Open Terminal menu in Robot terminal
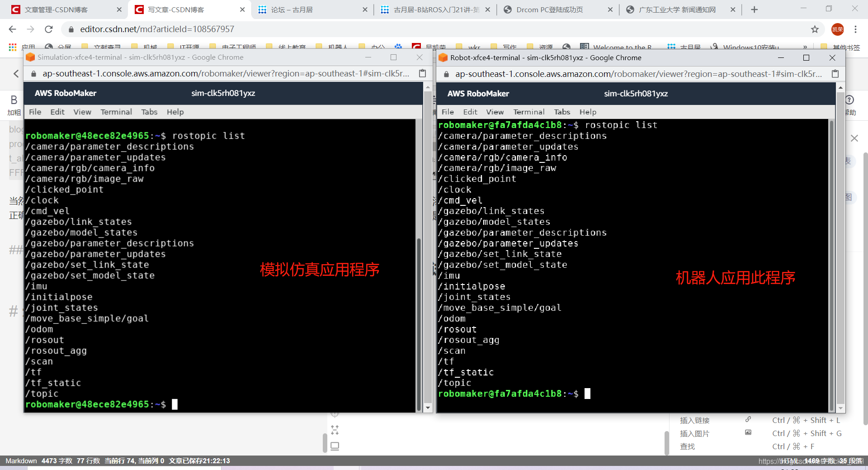This screenshot has height=470, width=868. (529, 112)
